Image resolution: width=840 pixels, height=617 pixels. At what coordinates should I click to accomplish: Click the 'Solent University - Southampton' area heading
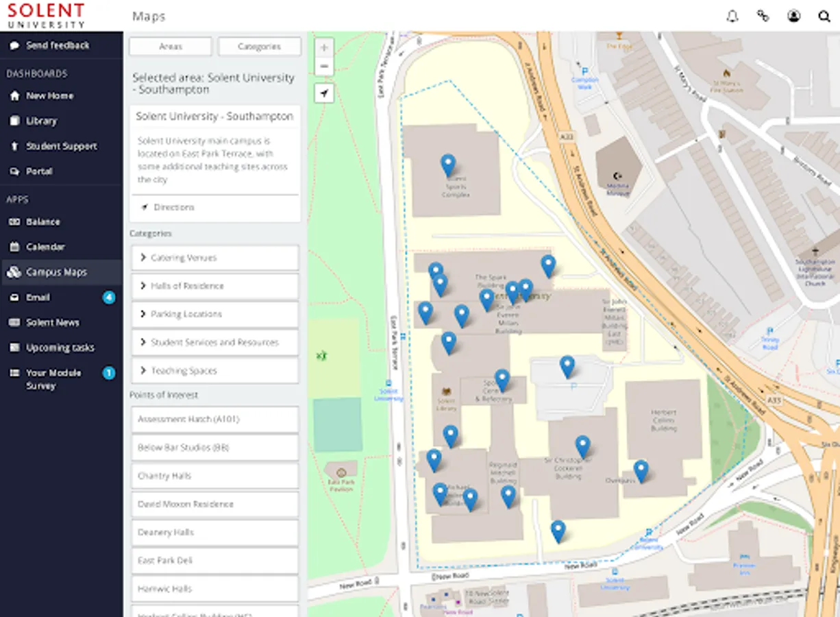pyautogui.click(x=214, y=117)
